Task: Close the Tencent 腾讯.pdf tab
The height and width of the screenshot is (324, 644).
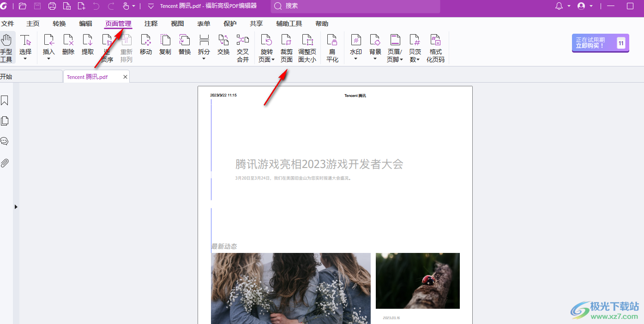Action: 125,77
